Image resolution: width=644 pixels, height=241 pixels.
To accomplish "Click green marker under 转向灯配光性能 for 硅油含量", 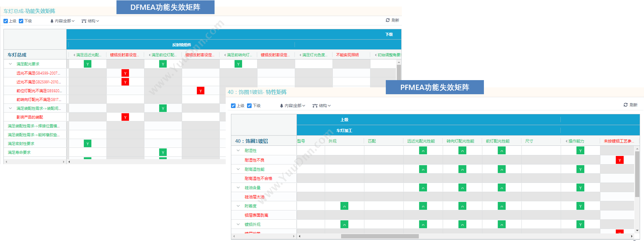I will click(x=462, y=187).
